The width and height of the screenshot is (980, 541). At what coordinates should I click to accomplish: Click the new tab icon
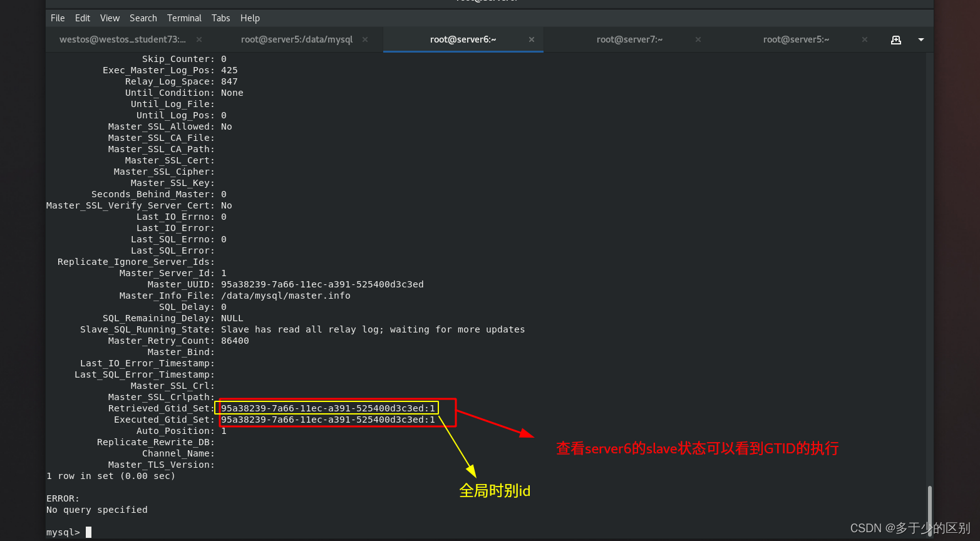click(896, 39)
